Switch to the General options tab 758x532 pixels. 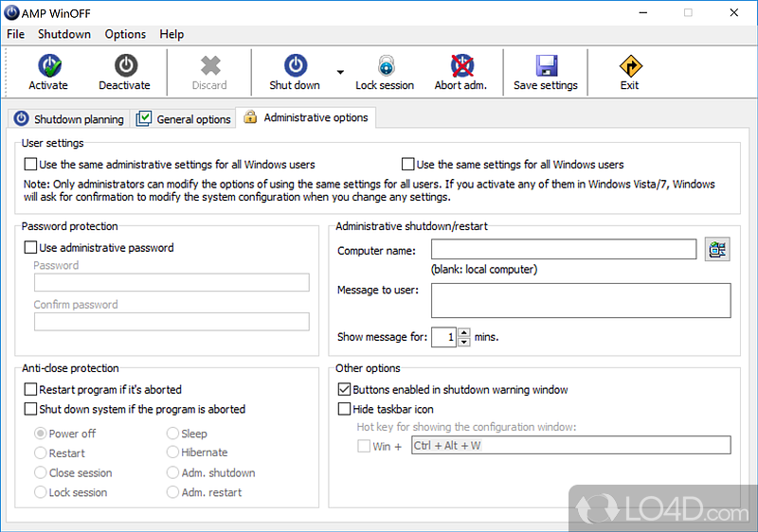pos(184,119)
